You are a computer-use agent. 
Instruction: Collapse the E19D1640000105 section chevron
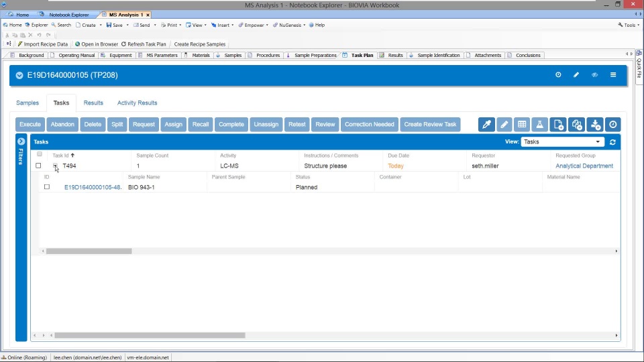point(19,75)
